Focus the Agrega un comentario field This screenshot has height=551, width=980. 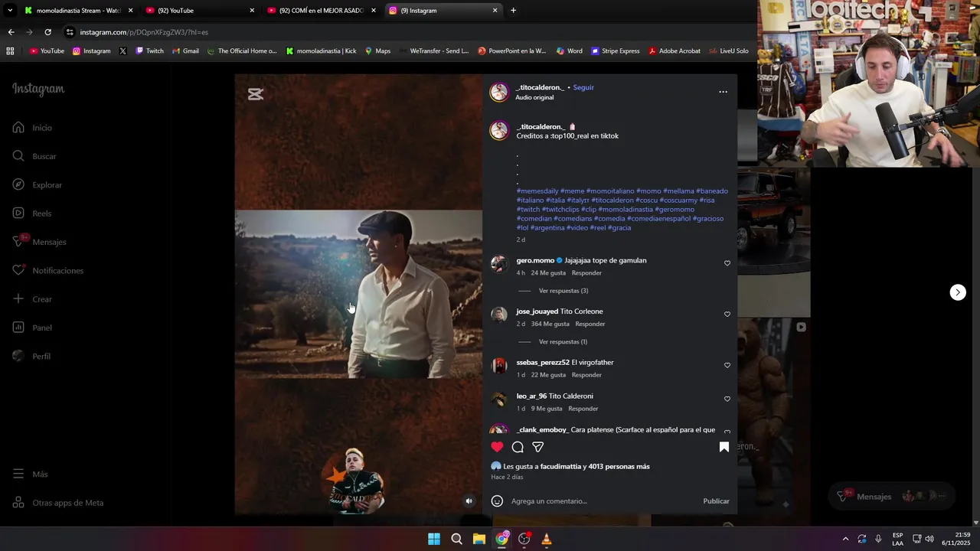pos(605,501)
